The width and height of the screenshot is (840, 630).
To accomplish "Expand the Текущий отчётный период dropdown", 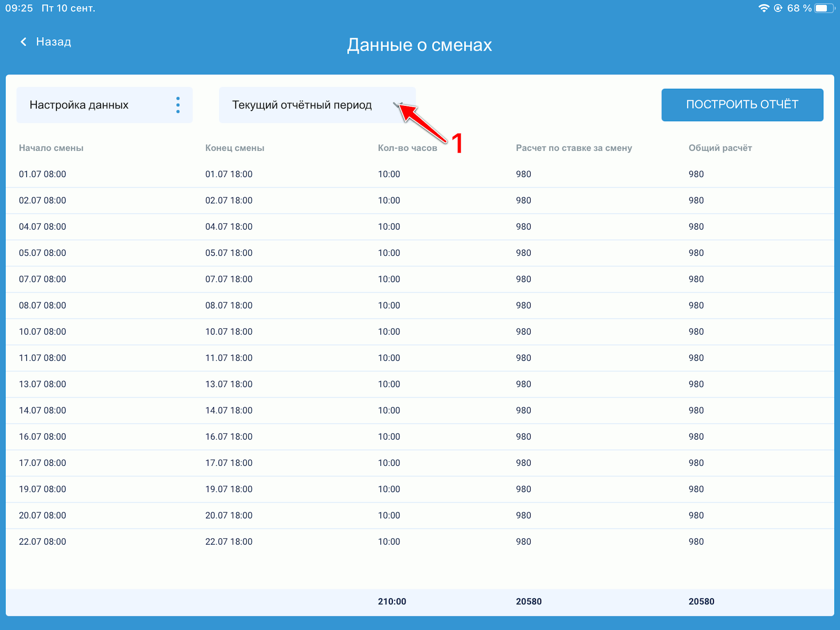I will tap(317, 105).
